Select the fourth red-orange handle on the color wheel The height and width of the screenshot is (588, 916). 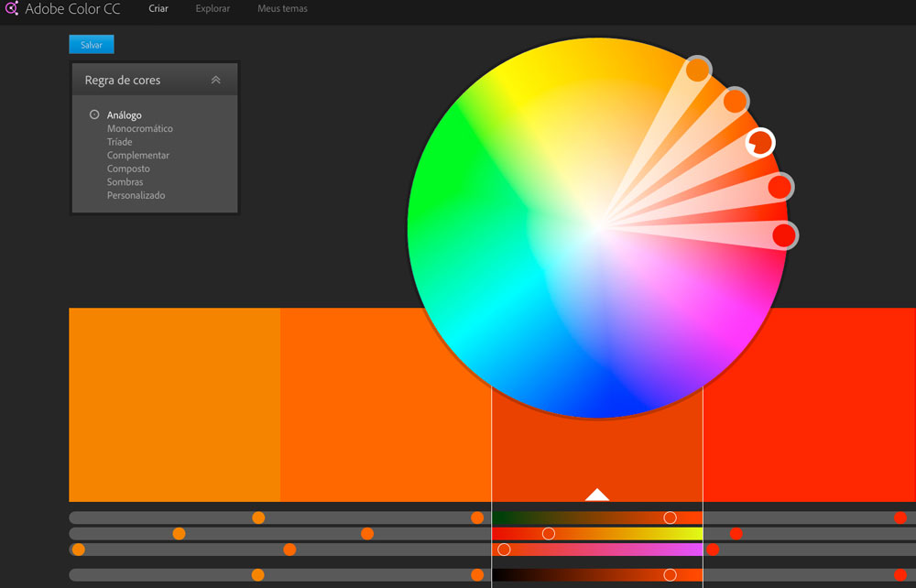click(780, 187)
